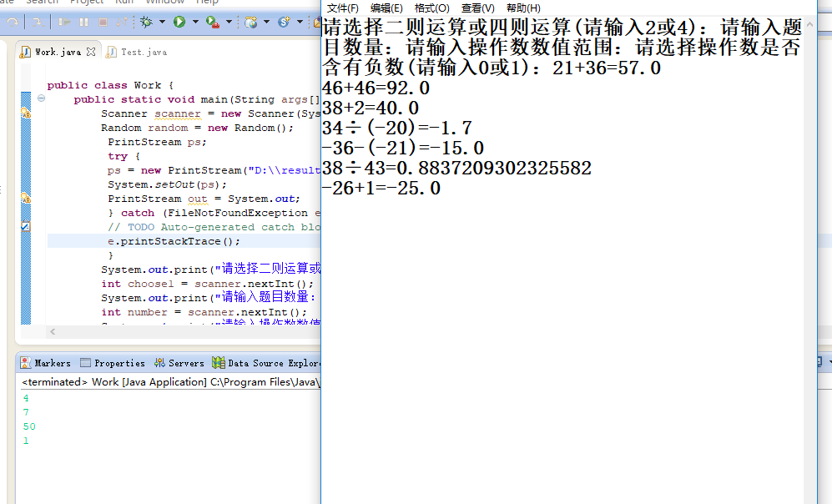Click the line 38+2=40.0 in Notepad
The height and width of the screenshot is (504, 832).
click(x=371, y=108)
